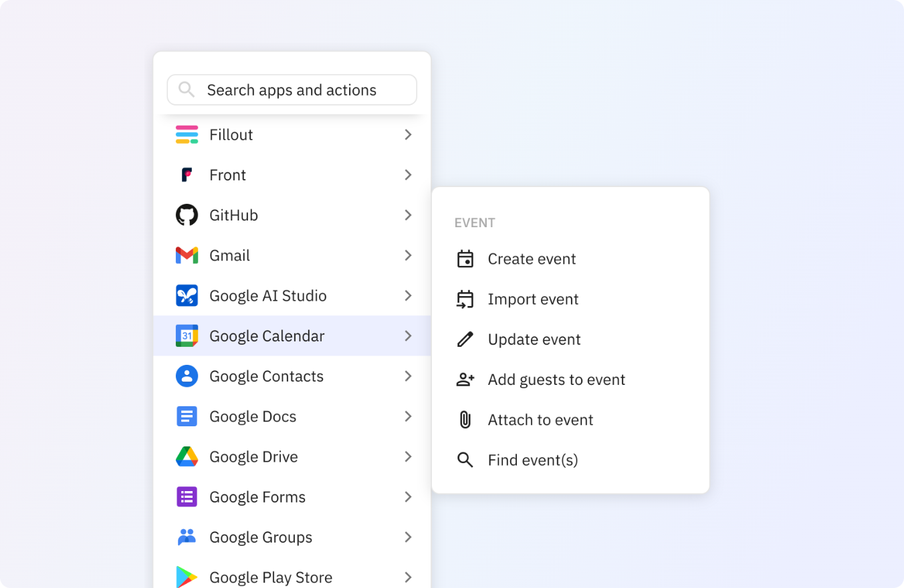Screen dimensions: 904x588
Task: Focus the Search apps and actions field
Action: click(x=292, y=90)
